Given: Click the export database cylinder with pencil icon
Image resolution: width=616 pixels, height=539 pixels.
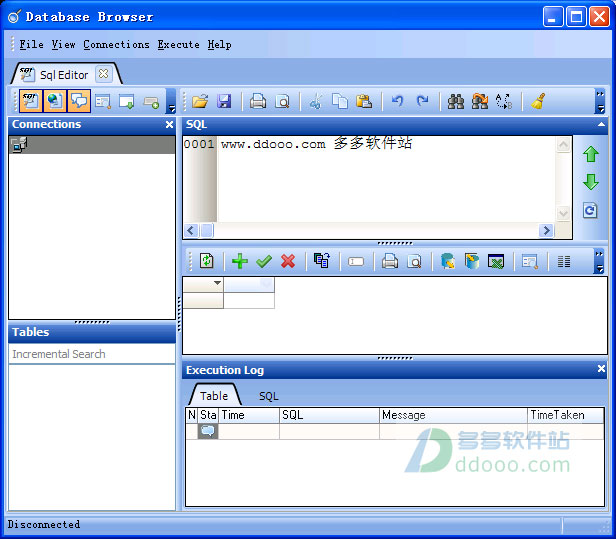Looking at the screenshot, I should pos(448,261).
